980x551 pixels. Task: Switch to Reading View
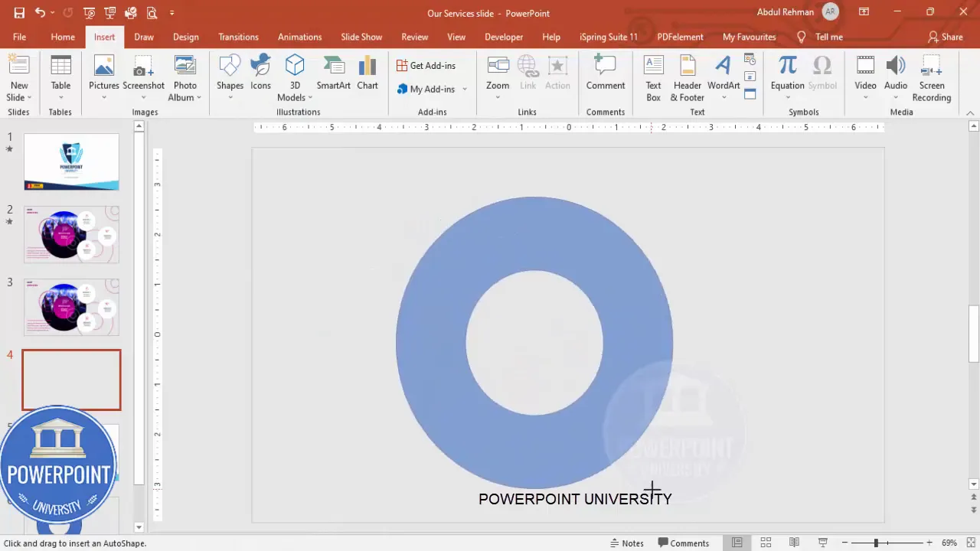click(794, 543)
